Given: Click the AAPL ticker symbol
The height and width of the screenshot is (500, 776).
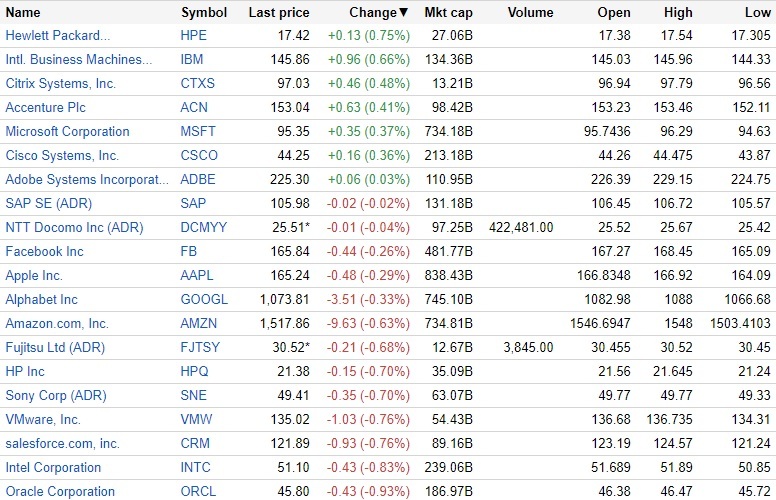Looking at the screenshot, I should [198, 276].
